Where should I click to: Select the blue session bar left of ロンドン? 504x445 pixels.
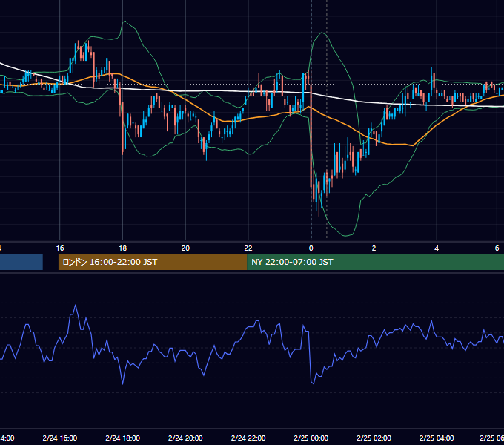click(21, 262)
